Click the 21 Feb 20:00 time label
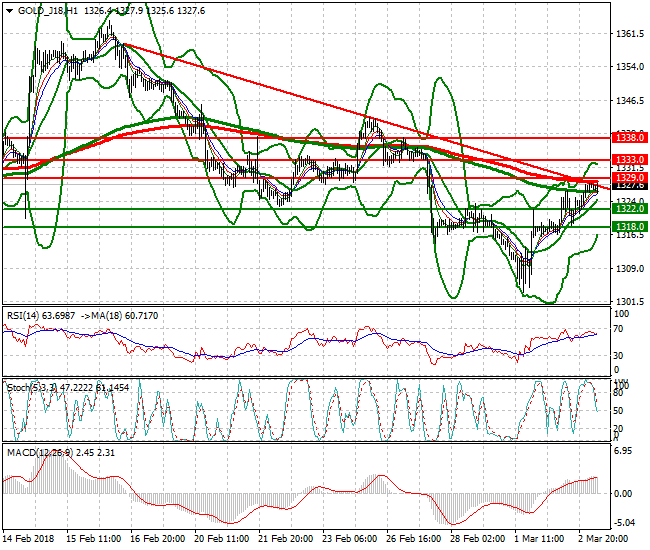Image resolution: width=650 pixels, height=550 pixels. (286, 539)
